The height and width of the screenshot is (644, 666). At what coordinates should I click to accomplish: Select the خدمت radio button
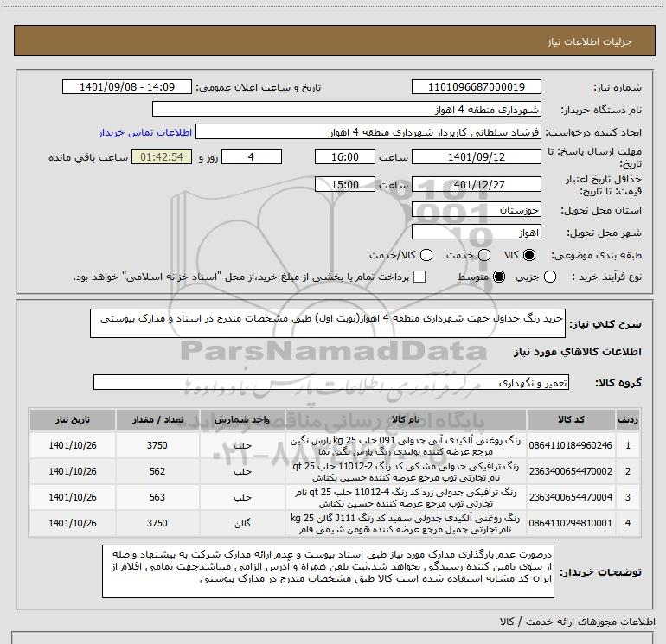484,255
